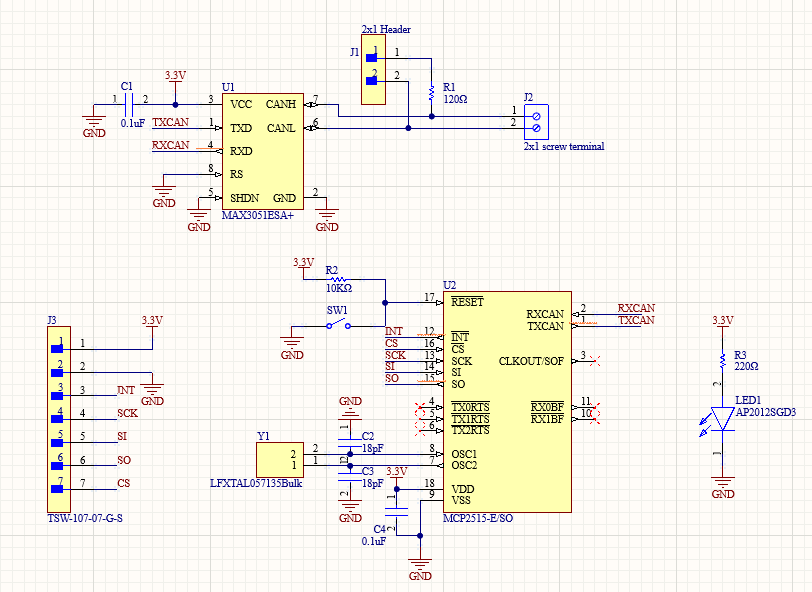Select the R1 120Ω resistor symbol
The width and height of the screenshot is (812, 592).
[x=431, y=94]
